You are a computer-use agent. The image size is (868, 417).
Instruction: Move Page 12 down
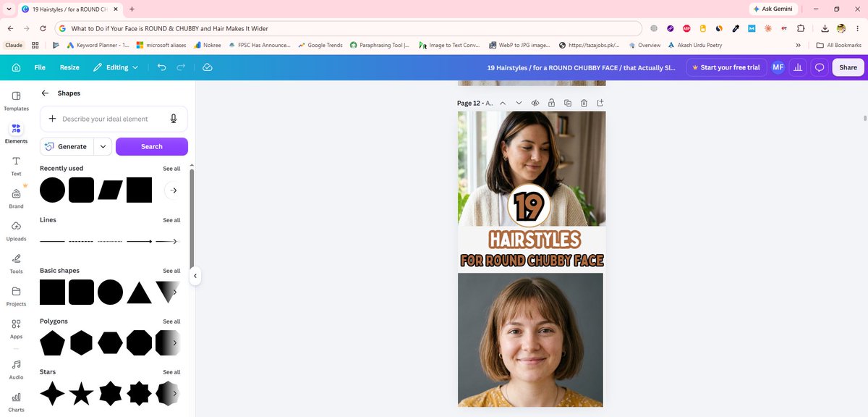(x=519, y=104)
